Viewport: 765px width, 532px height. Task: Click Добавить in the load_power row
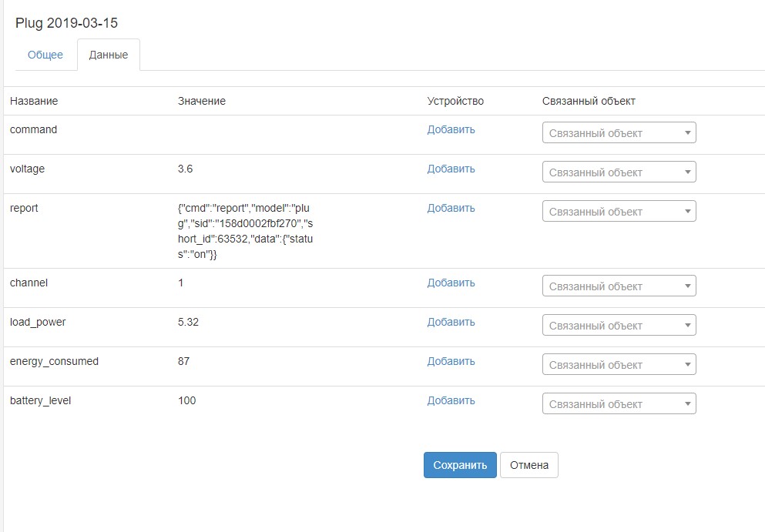(x=451, y=322)
